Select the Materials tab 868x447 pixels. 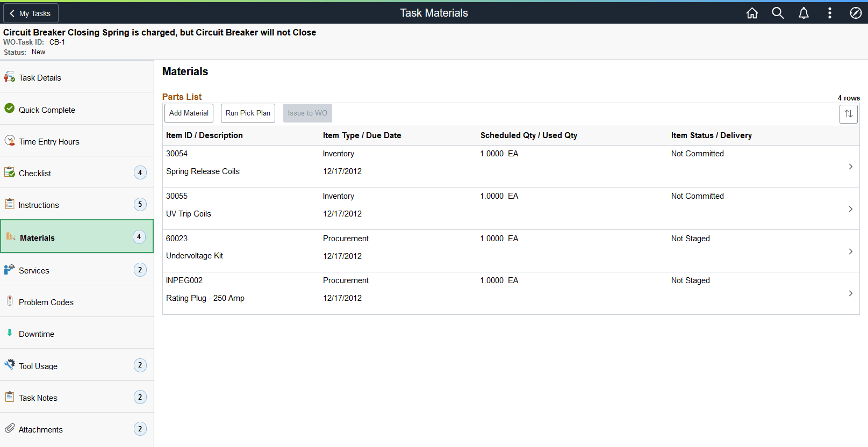(x=77, y=236)
